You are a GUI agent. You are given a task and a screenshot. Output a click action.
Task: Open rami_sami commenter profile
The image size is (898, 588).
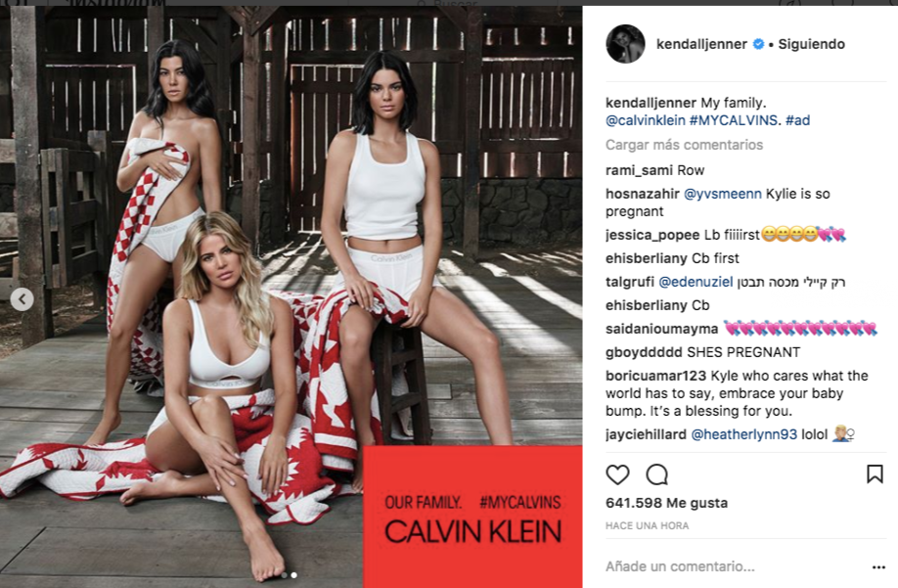(x=639, y=170)
